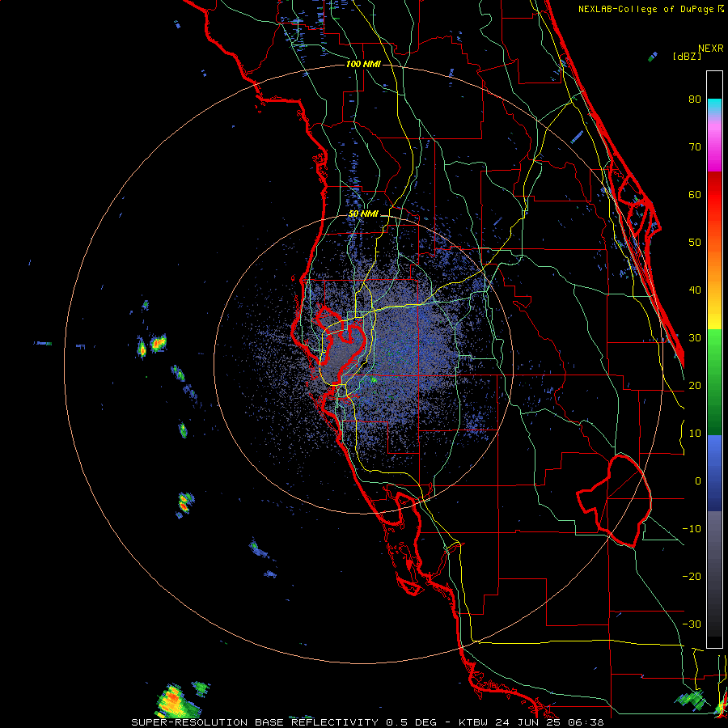Image resolution: width=728 pixels, height=728 pixels.
Task: Click the 20 dBZ legend value
Action: click(695, 385)
